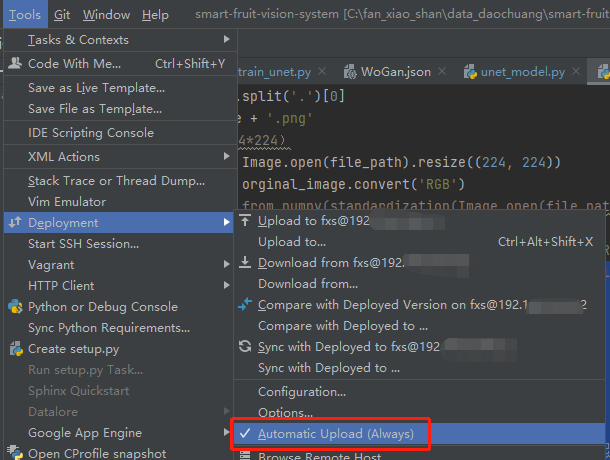Select Create setup.py entry
Screen dimensions: 610x460
coord(118,349)
